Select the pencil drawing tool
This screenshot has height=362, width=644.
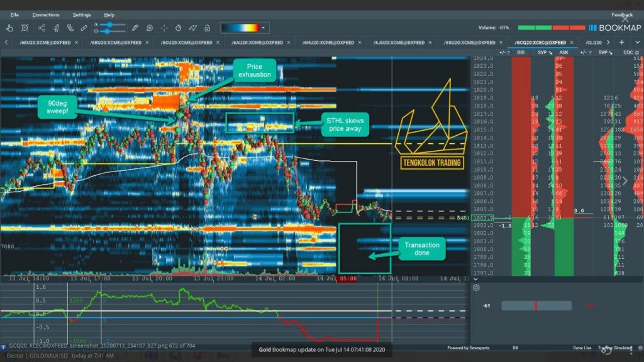click(x=135, y=28)
